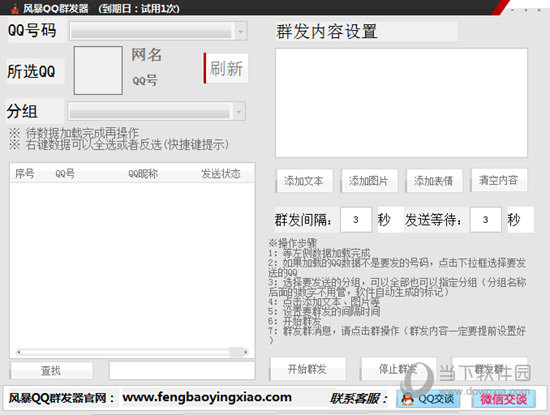Click the scrollbar right arrow in the QQ list
The image size is (550, 415).
pyautogui.click(x=246, y=352)
